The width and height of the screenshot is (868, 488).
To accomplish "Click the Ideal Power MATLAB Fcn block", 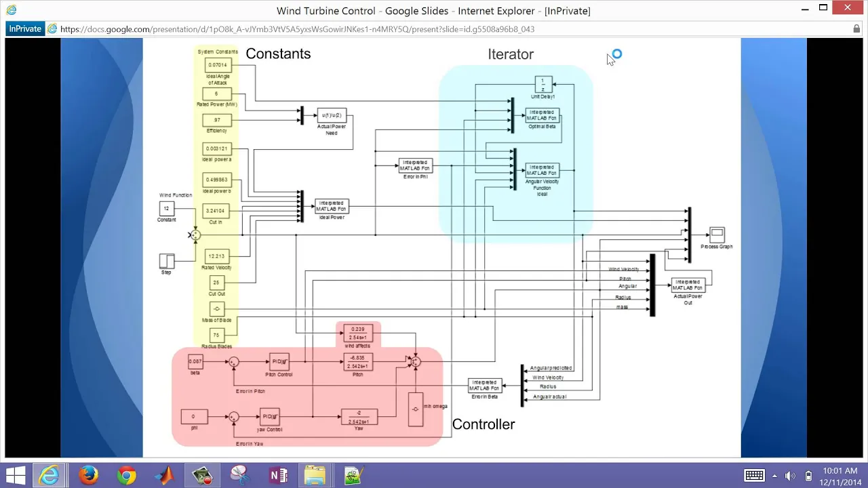I will (332, 206).
